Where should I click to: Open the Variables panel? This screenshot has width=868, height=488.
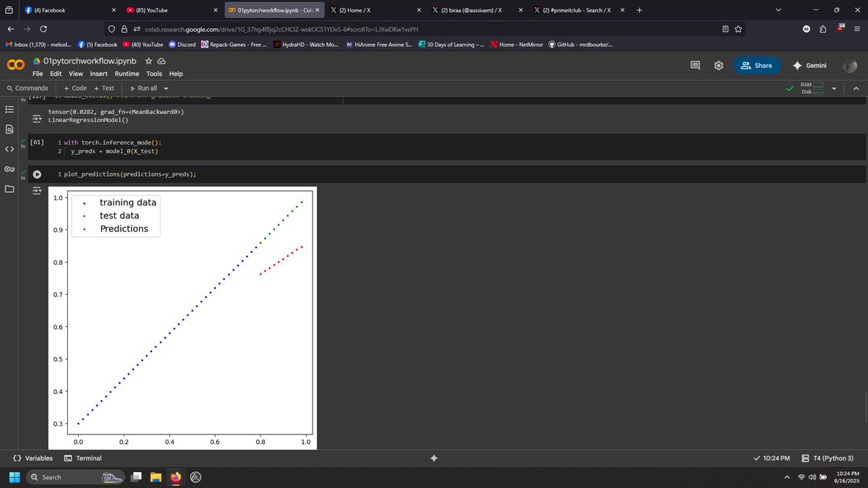click(x=33, y=458)
